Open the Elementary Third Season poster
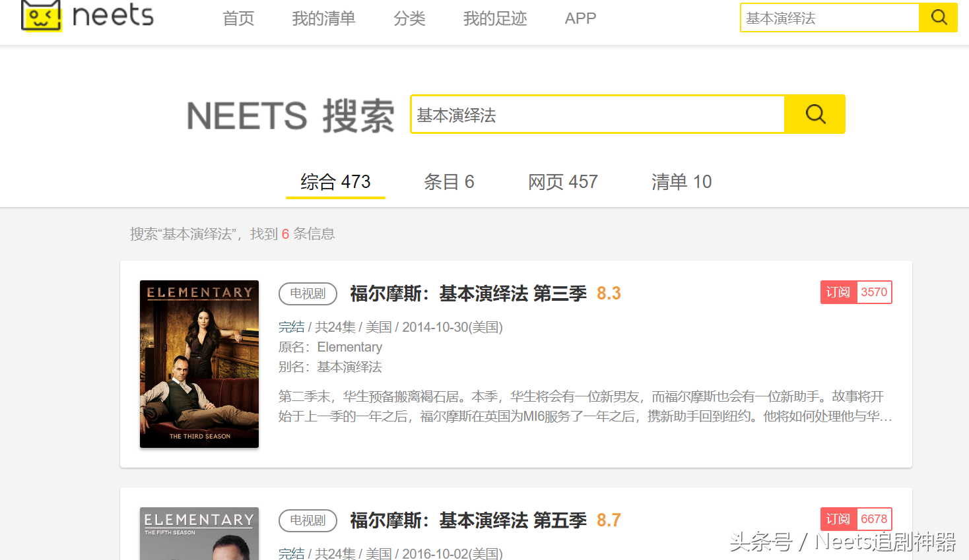The height and width of the screenshot is (560, 969). (x=199, y=364)
